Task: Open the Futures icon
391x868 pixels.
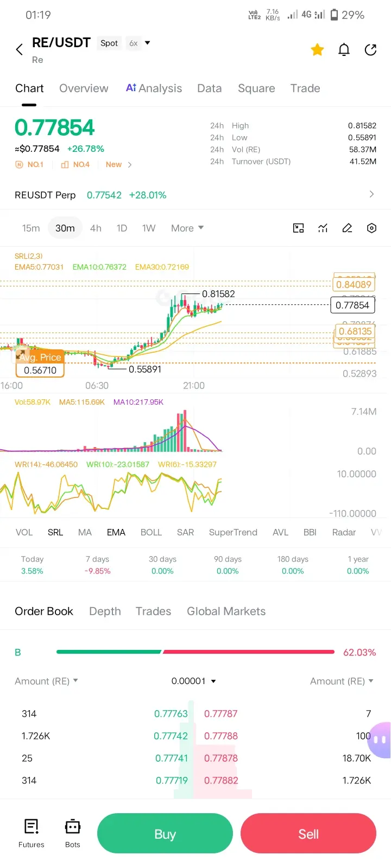Action: [x=31, y=833]
